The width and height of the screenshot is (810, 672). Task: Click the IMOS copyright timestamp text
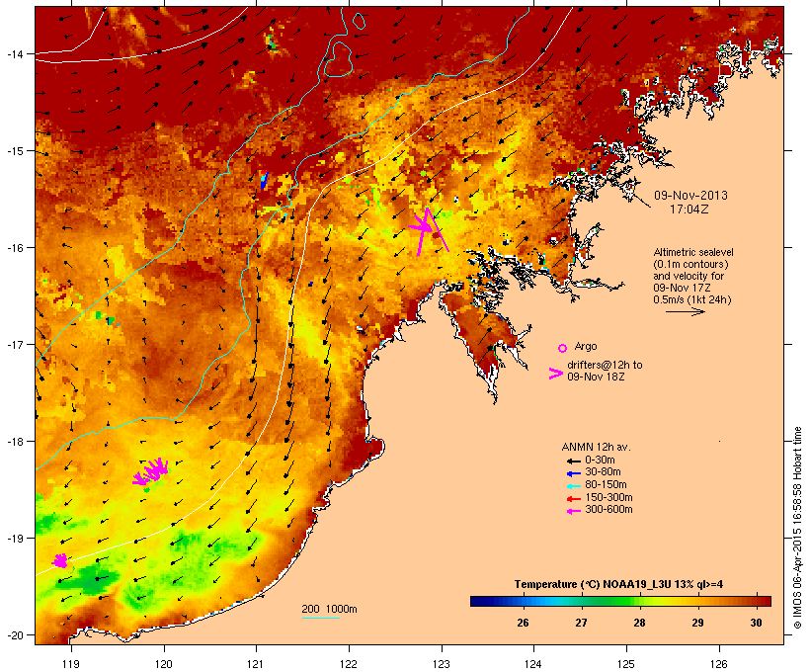coord(797,528)
